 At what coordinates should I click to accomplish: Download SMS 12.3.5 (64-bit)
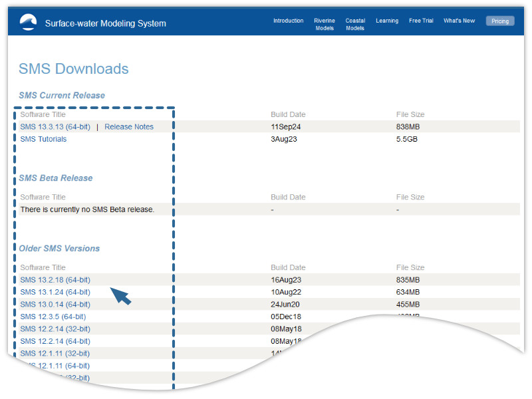[x=53, y=317]
